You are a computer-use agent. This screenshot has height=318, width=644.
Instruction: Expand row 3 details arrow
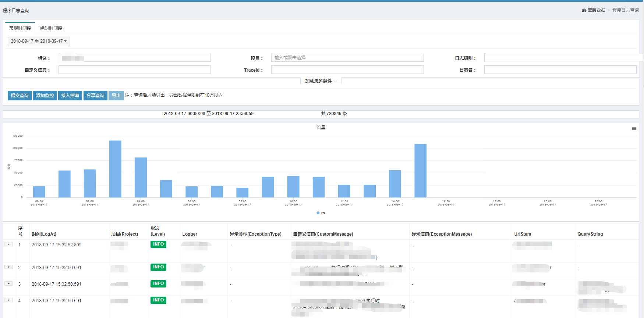point(9,283)
